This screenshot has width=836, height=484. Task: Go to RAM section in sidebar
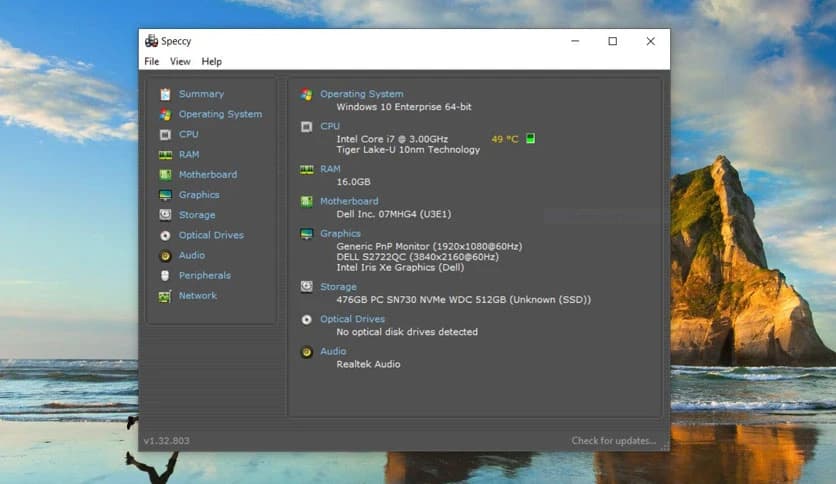tap(189, 155)
